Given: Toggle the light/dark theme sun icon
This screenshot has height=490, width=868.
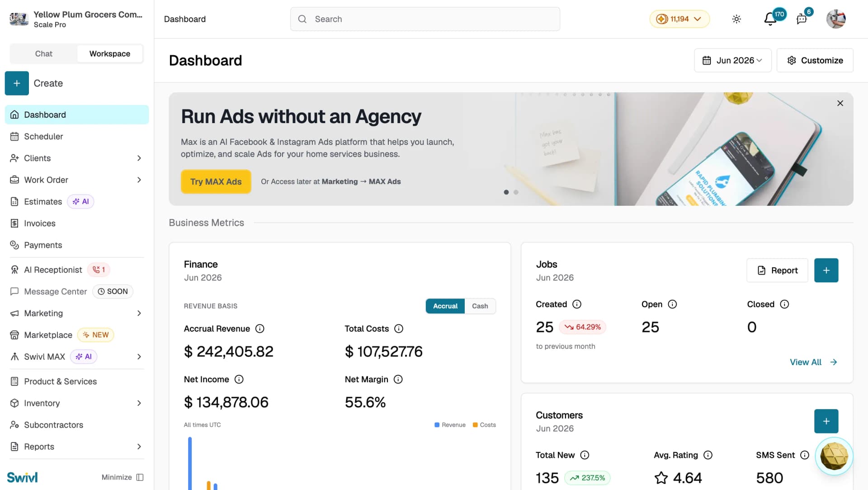Looking at the screenshot, I should tap(736, 19).
